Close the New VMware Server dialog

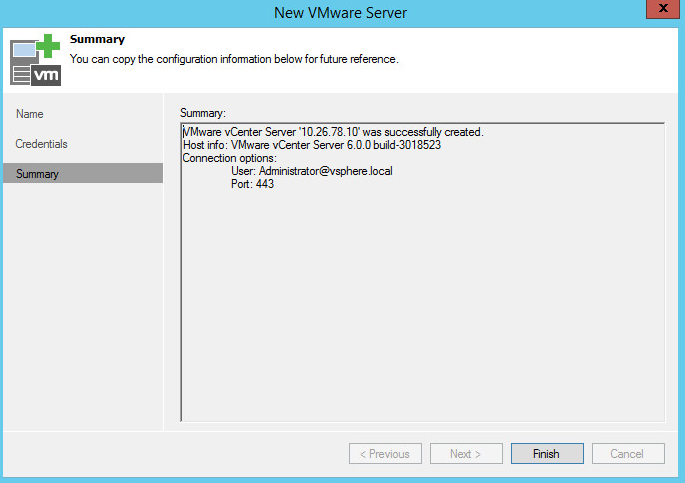(x=663, y=8)
